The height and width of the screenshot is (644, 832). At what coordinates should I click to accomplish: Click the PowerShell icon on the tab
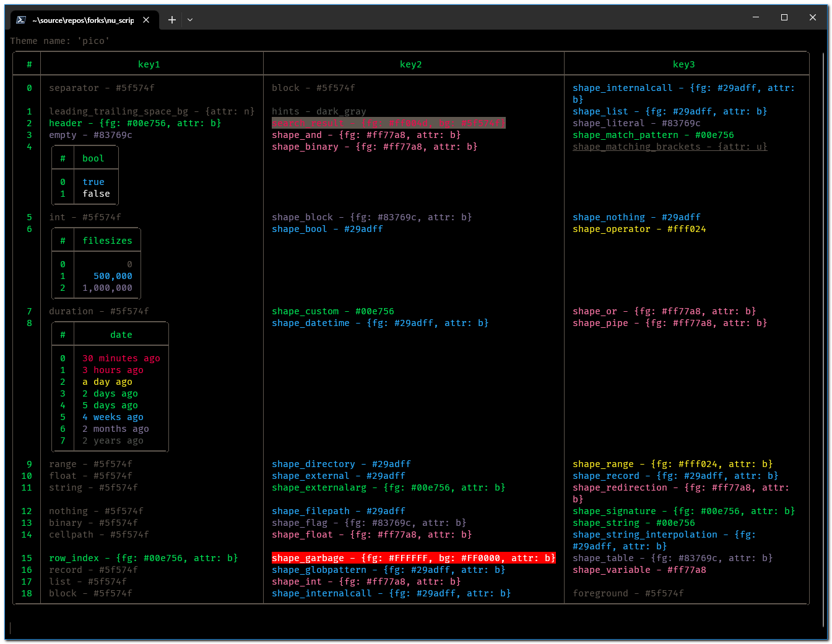pos(21,20)
